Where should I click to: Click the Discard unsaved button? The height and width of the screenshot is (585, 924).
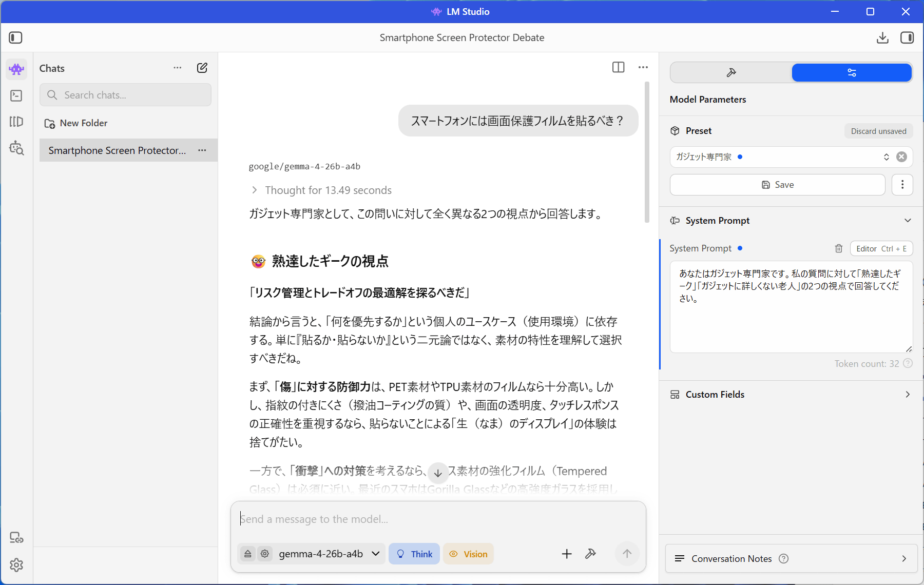pyautogui.click(x=878, y=131)
